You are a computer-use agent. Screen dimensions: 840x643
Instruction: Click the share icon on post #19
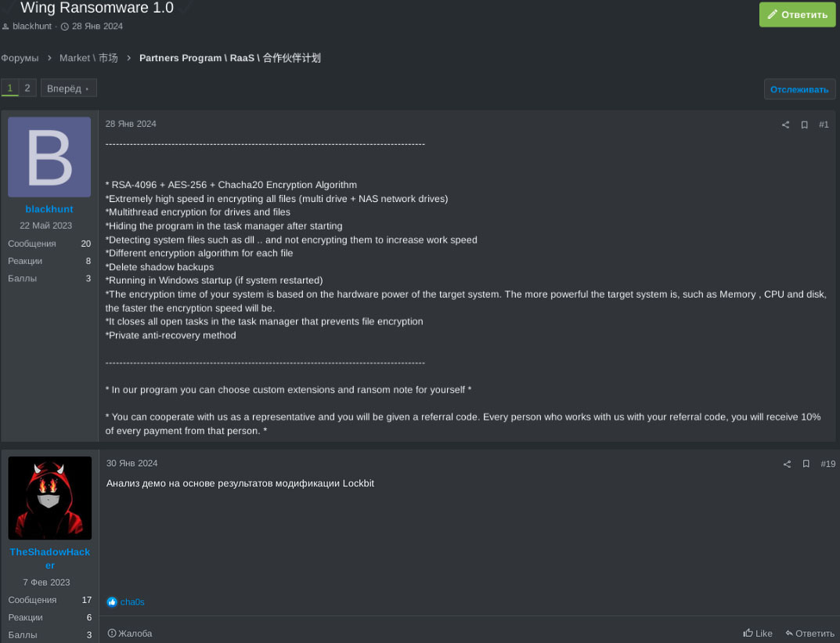787,464
